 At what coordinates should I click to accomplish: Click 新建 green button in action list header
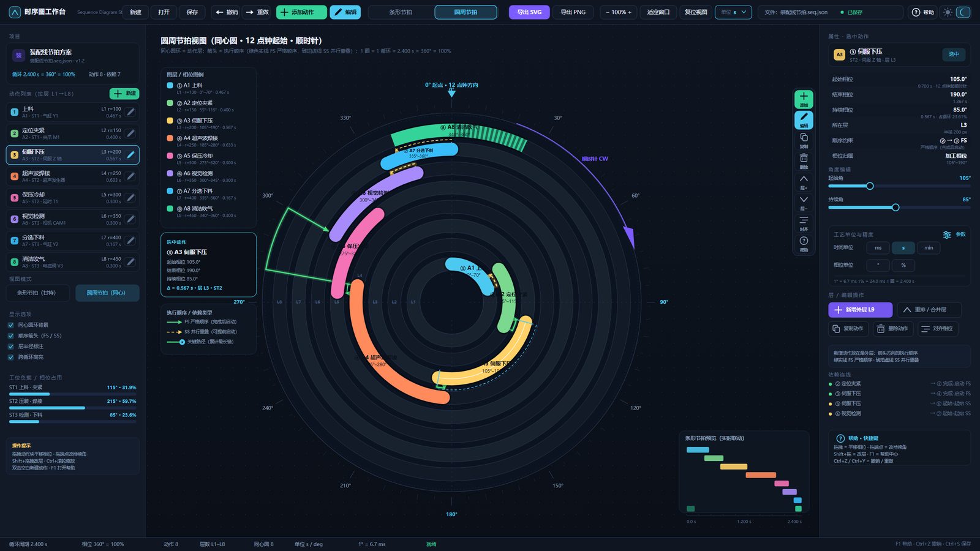click(x=124, y=94)
